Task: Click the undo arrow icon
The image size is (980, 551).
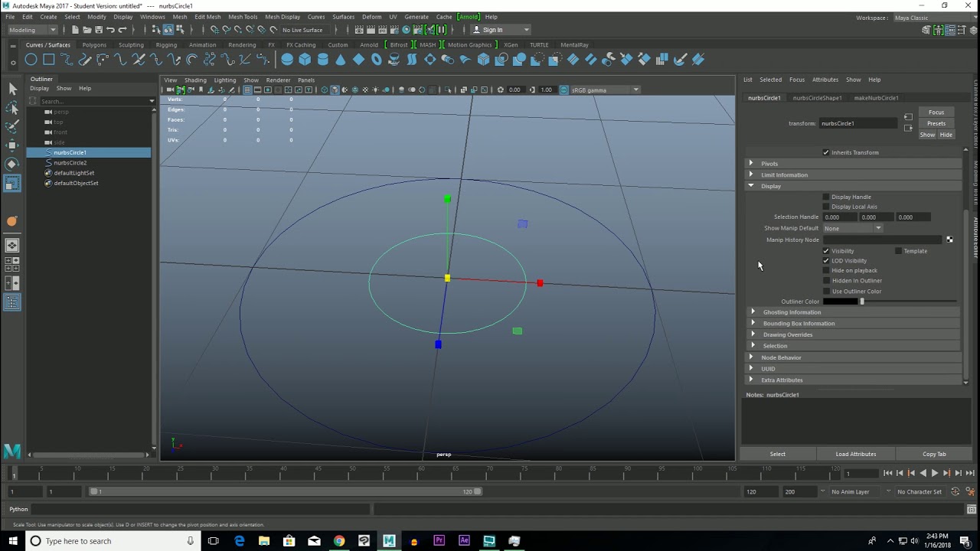Action: point(110,30)
